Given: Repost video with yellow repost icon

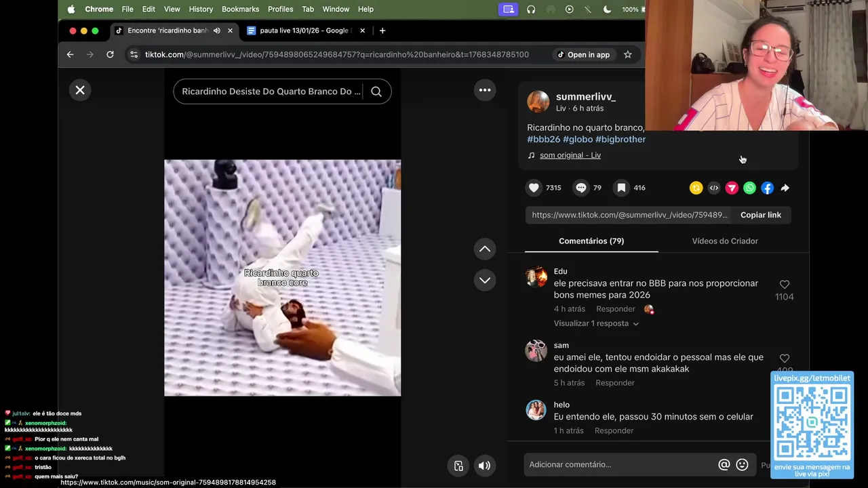Looking at the screenshot, I should tap(696, 188).
